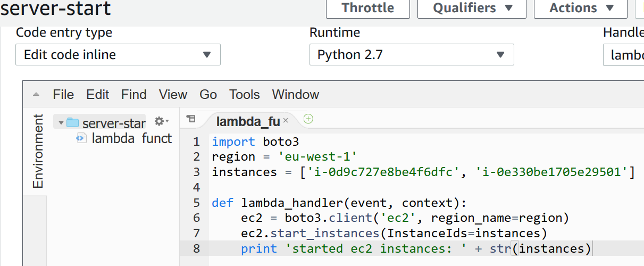Click the lambda_function file type icon
Viewport: 644px width, 266px height.
click(81, 138)
